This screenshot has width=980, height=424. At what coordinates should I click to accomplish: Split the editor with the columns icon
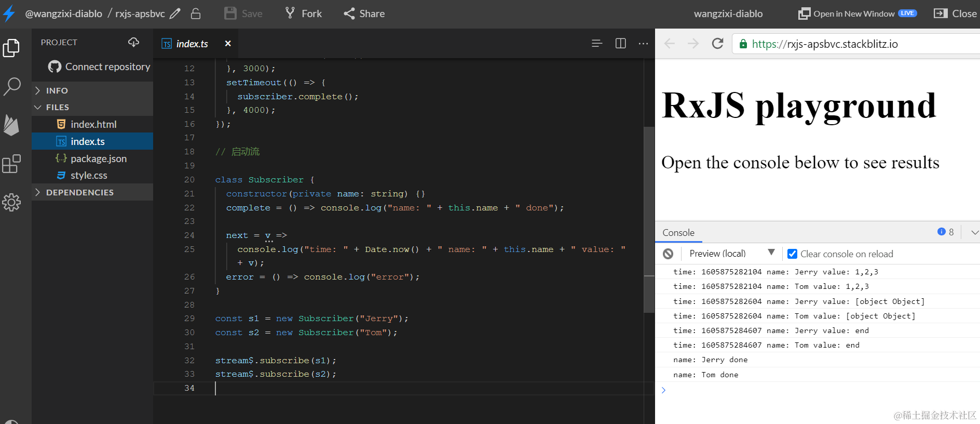point(620,44)
